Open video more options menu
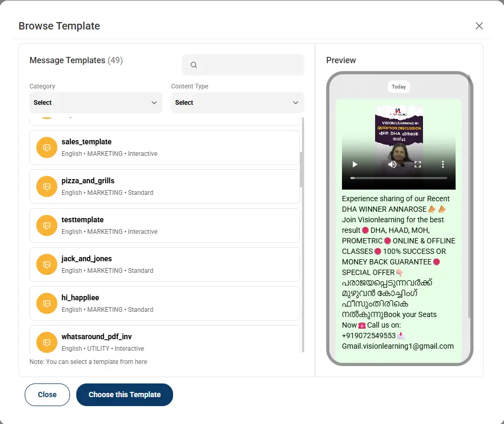Image resolution: width=504 pixels, height=424 pixels. click(x=443, y=164)
